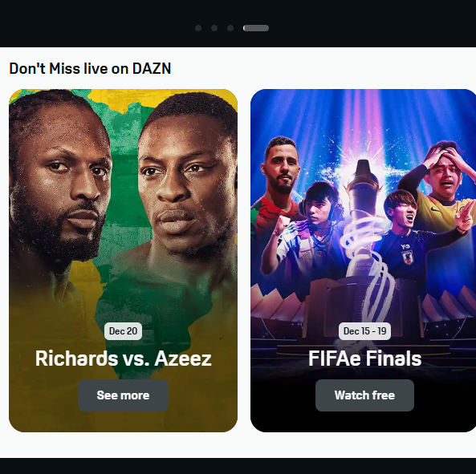The image size is (476, 474).
Task: Click the Don't Miss live on DAZN heading
Action: pos(90,68)
